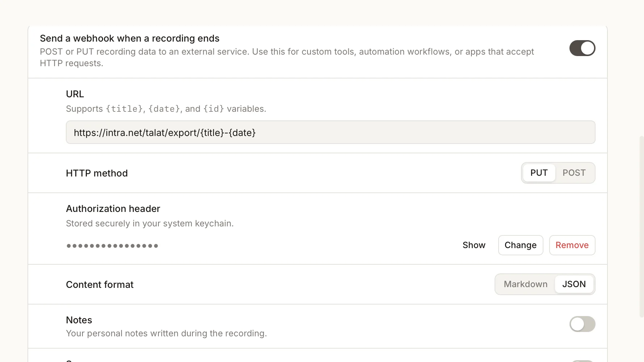This screenshot has width=644, height=362.
Task: Edit the webhook URL input field
Action: (x=330, y=132)
